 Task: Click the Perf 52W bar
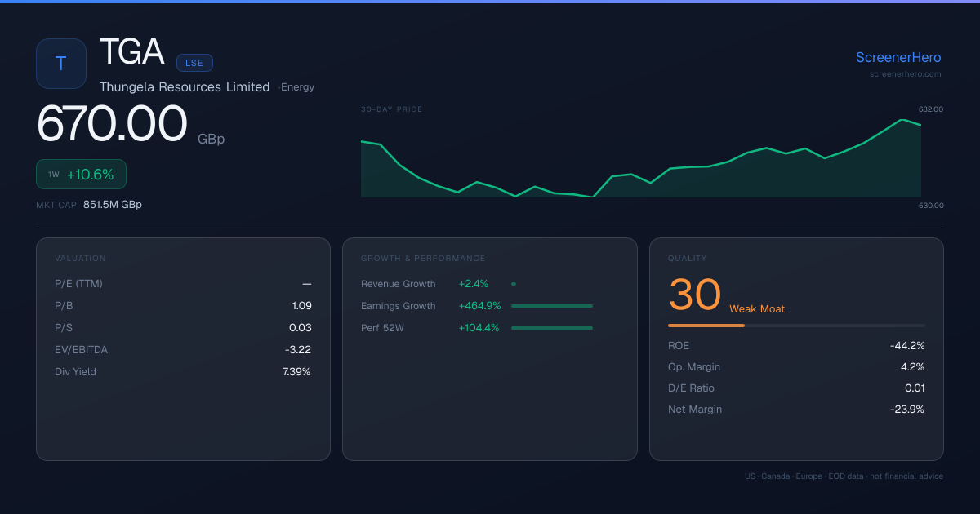coord(552,328)
